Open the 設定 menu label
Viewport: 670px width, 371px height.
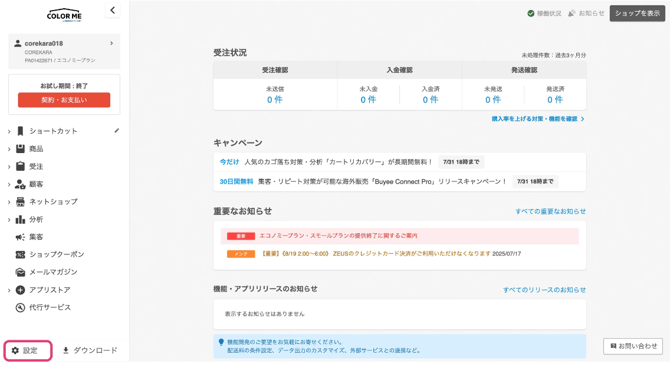pyautogui.click(x=30, y=350)
